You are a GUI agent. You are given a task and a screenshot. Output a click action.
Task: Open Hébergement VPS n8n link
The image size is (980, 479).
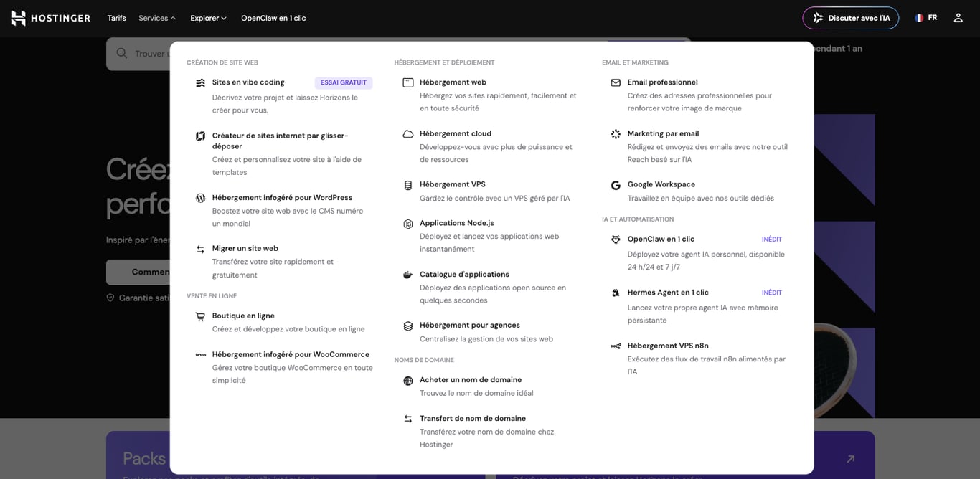tap(668, 346)
